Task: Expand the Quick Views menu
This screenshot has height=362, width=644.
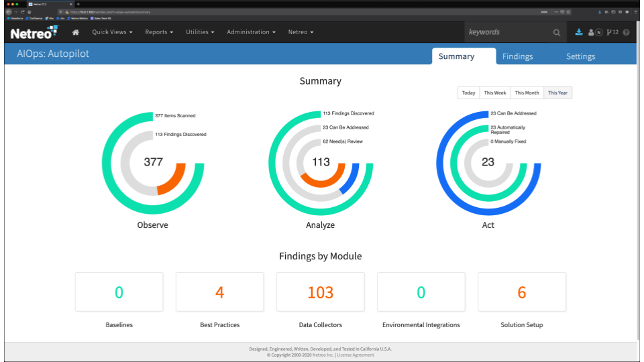Action: click(112, 32)
